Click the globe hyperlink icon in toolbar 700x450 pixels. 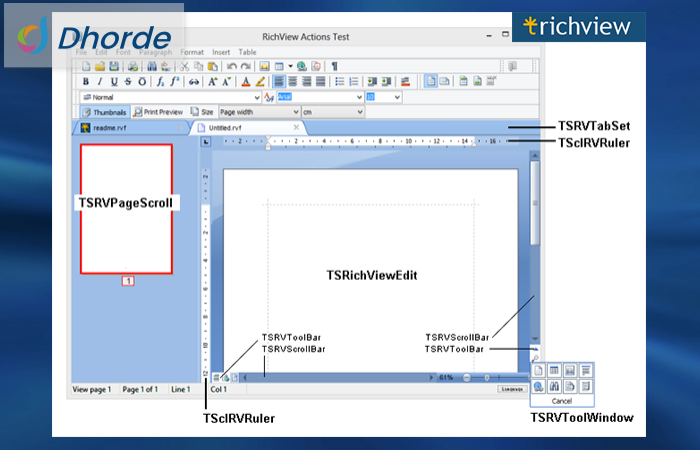coord(302,67)
